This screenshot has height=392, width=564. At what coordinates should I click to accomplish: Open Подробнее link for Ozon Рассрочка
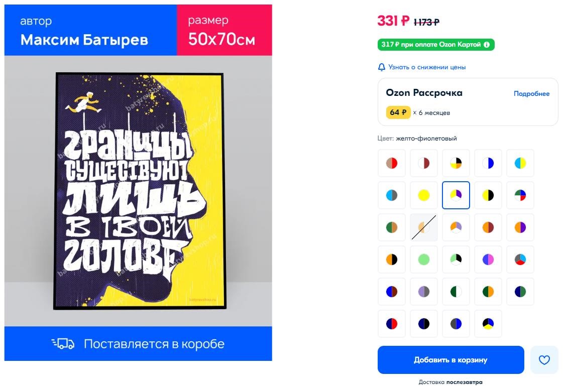[531, 93]
